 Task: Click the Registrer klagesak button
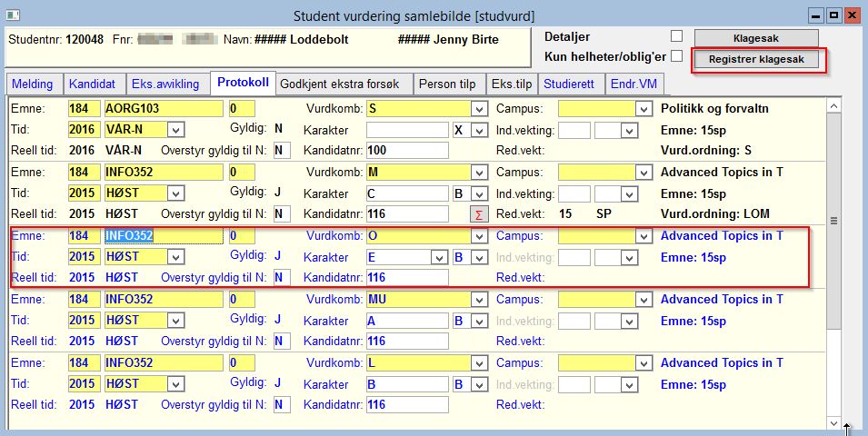pos(756,59)
